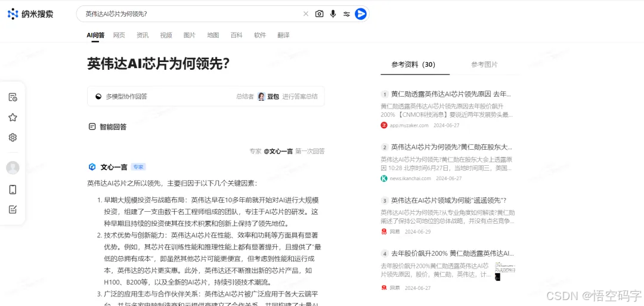The height and width of the screenshot is (306, 644).
Task: Click 豆包 summarizer avatar
Action: 261,97
